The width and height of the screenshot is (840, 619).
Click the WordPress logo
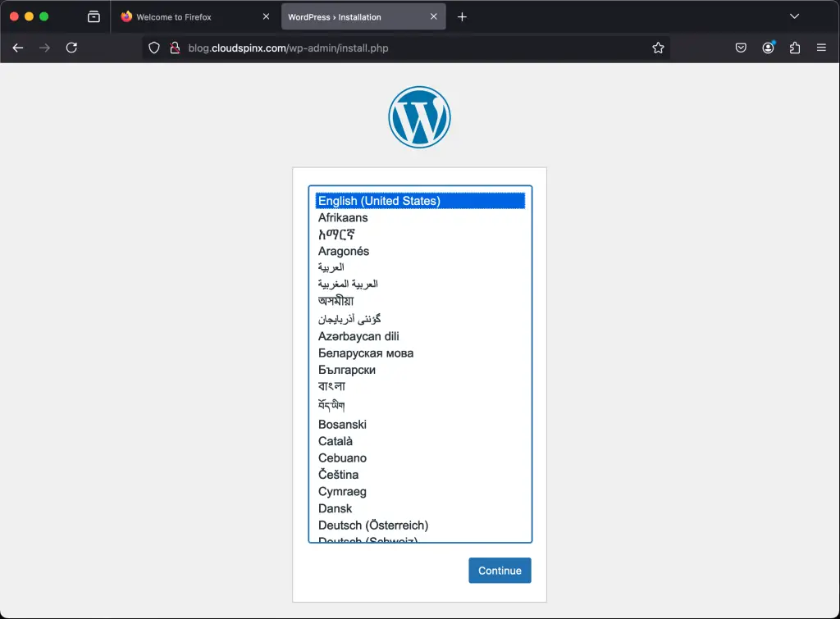[419, 116]
